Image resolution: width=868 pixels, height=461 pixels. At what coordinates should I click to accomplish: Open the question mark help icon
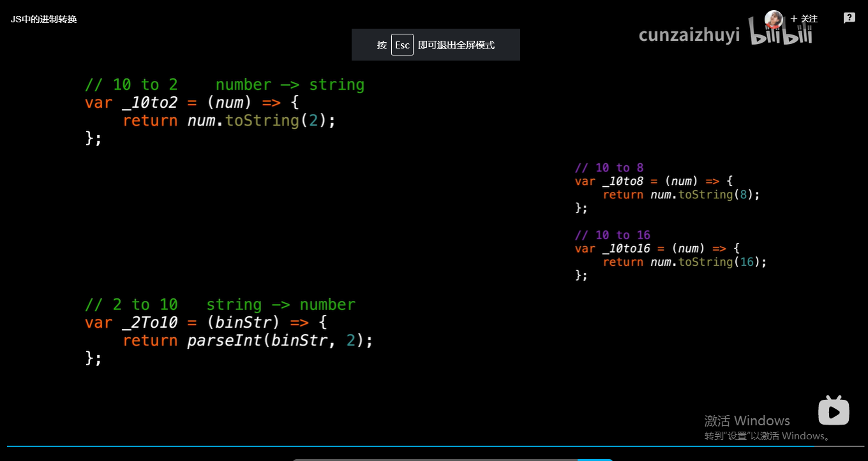(849, 18)
